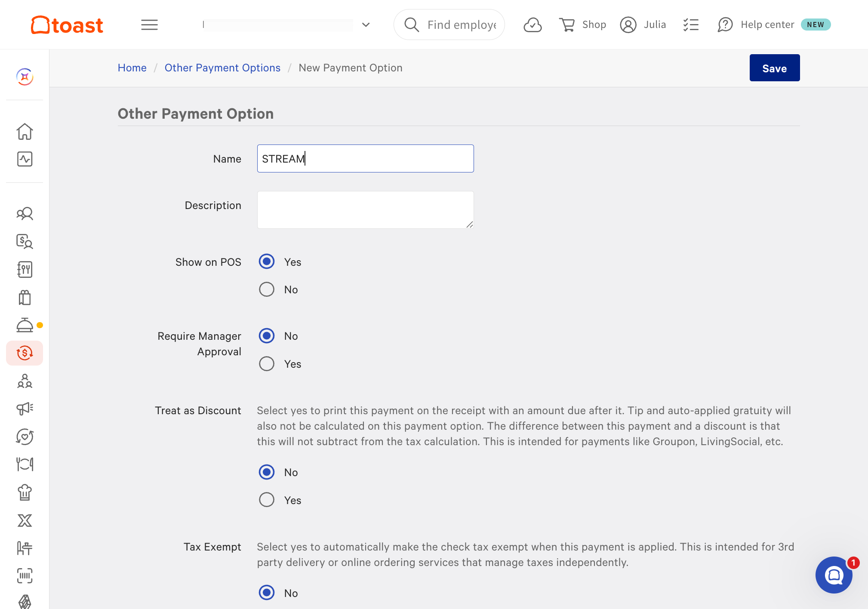Open the checklist tasks icon

(691, 25)
